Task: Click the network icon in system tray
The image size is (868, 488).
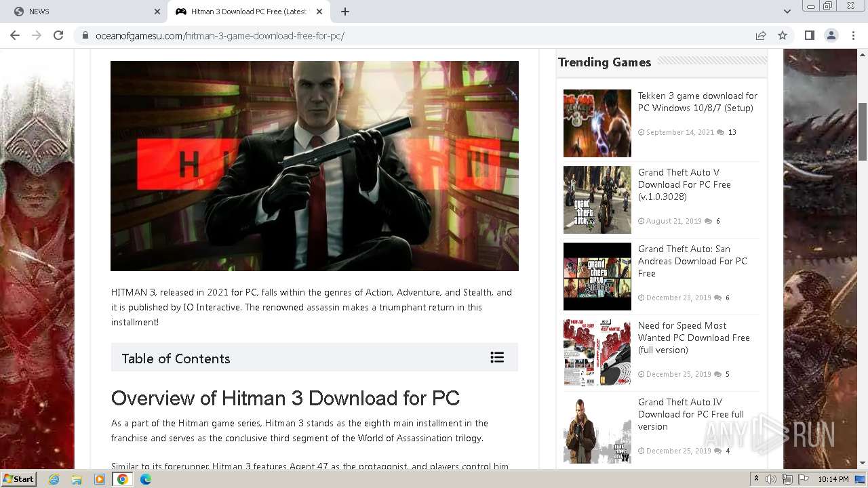Action: [x=787, y=479]
